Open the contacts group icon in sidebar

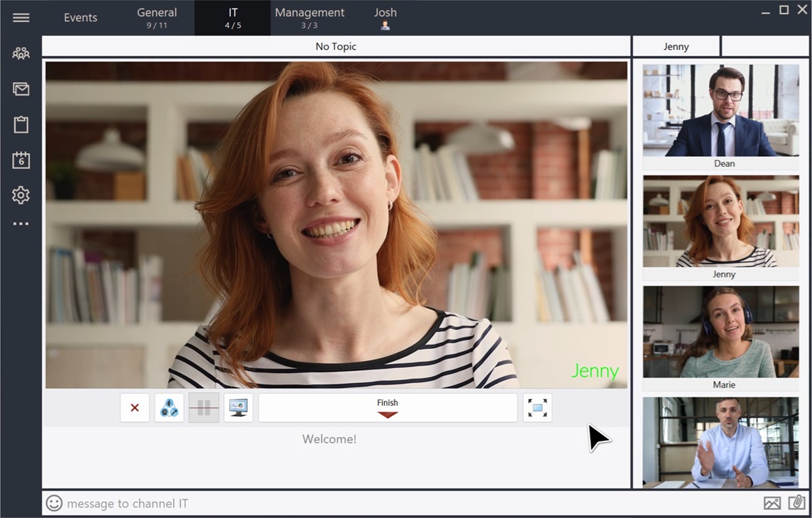click(x=21, y=54)
